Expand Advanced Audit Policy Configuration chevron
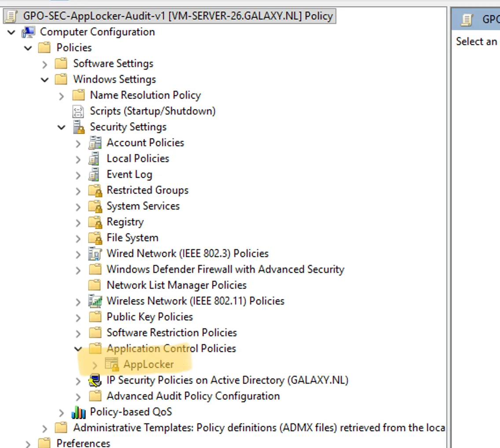This screenshot has height=448, width=500. (x=78, y=397)
